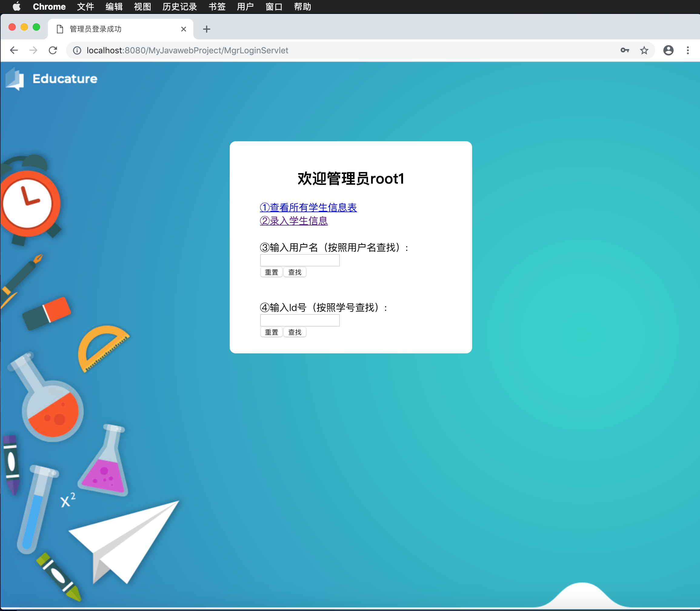
Task: Open the Apple menu
Action: point(16,6)
